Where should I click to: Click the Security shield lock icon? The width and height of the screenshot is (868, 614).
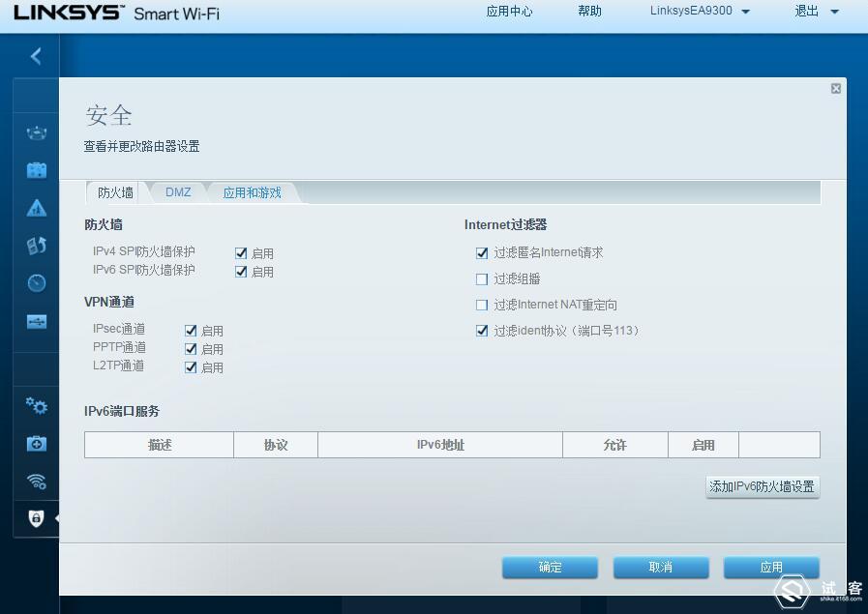click(36, 519)
